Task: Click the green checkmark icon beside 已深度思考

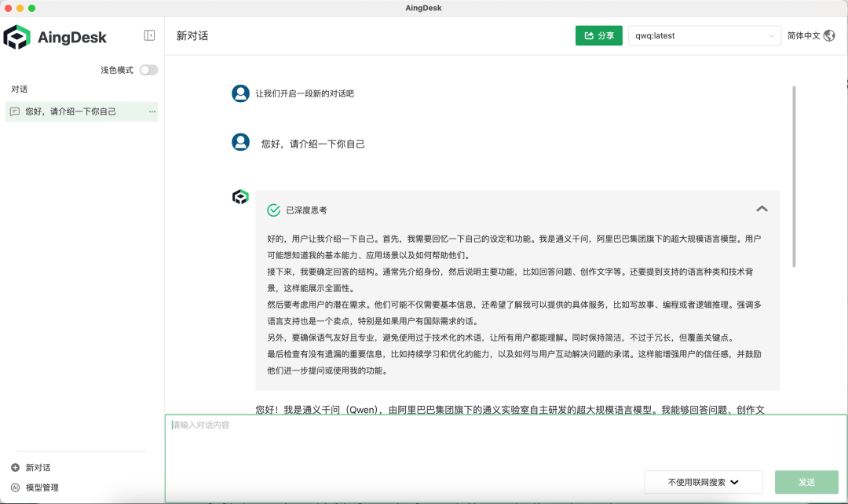Action: (x=274, y=210)
